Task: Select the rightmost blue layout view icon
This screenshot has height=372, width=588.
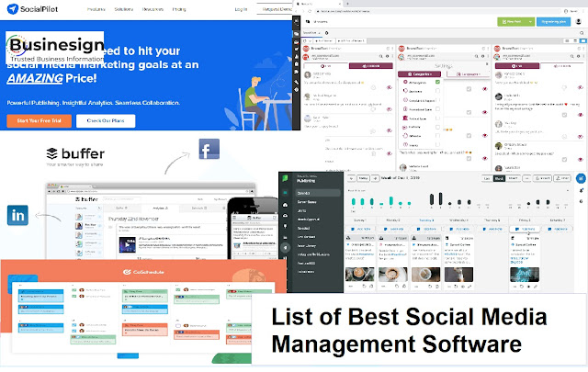Action: click(582, 40)
